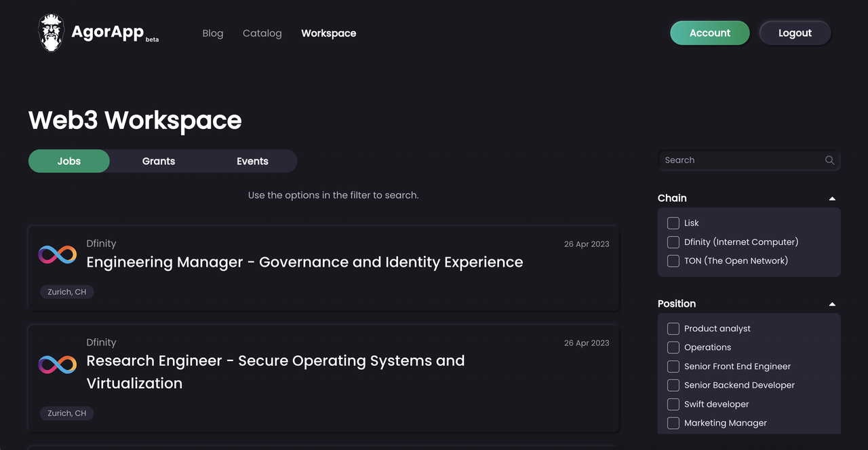Open Research Engineer - Secure Operating Systems job

[x=275, y=372]
